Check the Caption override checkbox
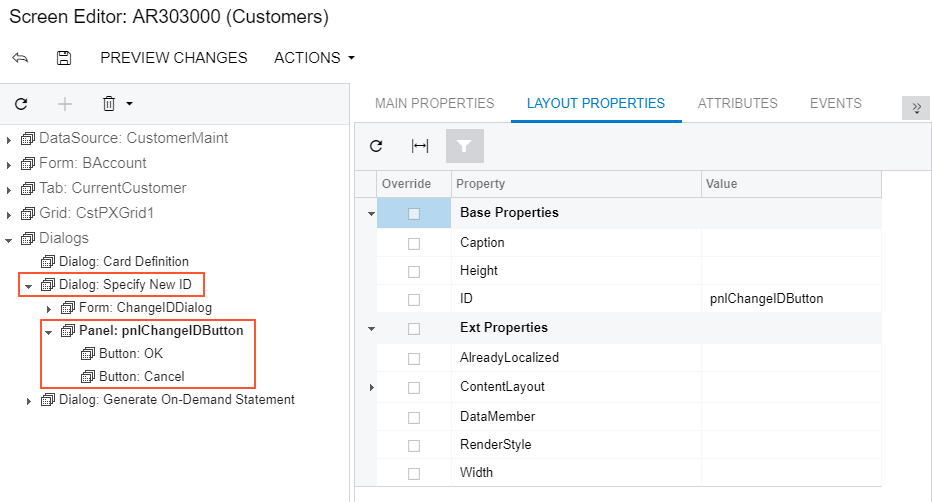This screenshot has width=932, height=502. [414, 243]
